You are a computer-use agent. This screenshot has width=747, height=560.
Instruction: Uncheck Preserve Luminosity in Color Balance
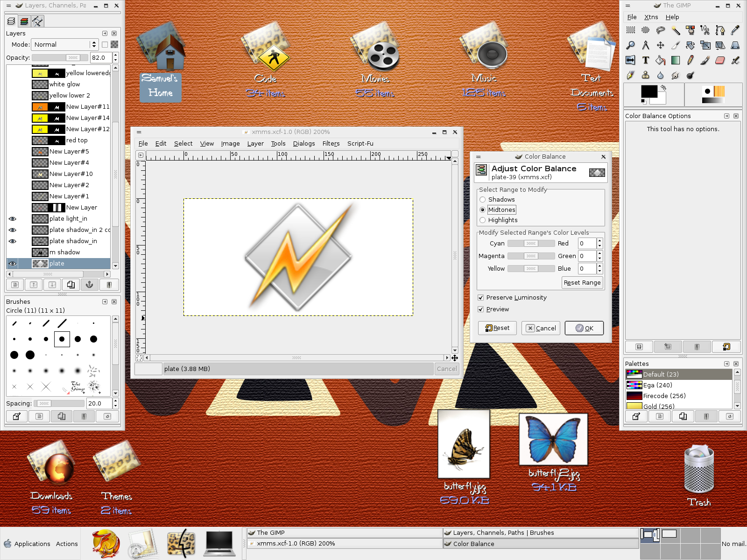(x=481, y=297)
